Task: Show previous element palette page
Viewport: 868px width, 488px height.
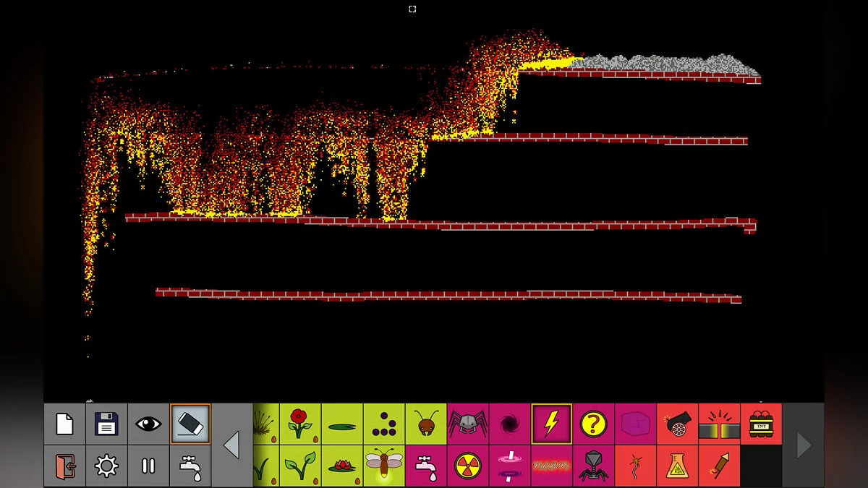Action: [232, 446]
